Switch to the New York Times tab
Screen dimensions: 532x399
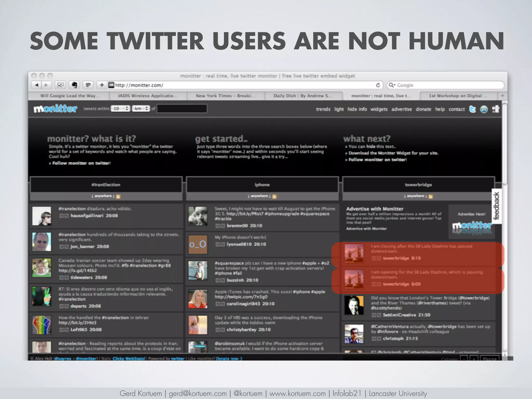click(x=225, y=96)
